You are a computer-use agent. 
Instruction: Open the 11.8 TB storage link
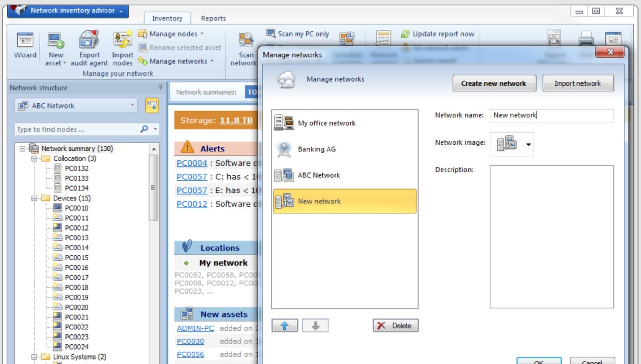tap(236, 120)
